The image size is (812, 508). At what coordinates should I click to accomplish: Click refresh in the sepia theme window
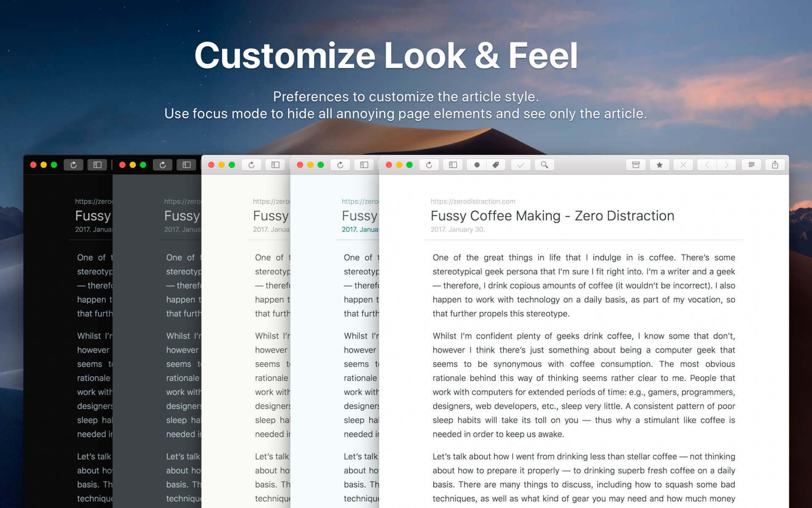[251, 165]
